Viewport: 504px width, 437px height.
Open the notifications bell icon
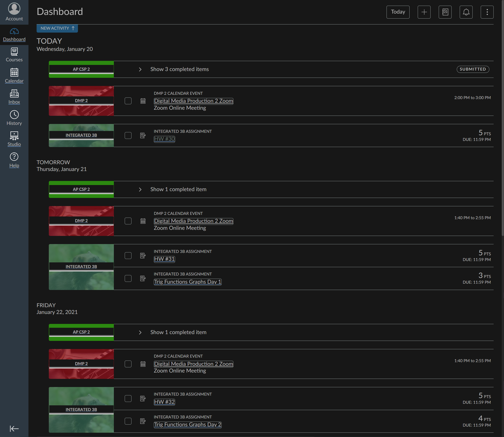coord(466,12)
